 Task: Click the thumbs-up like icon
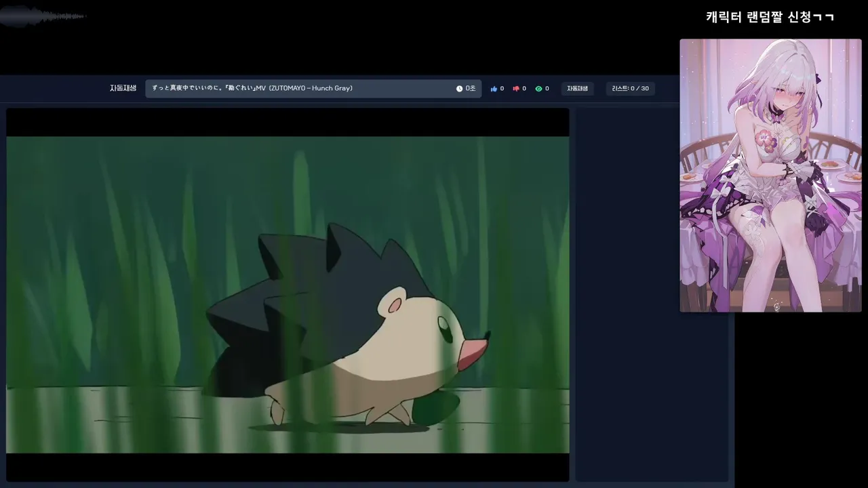tap(494, 89)
